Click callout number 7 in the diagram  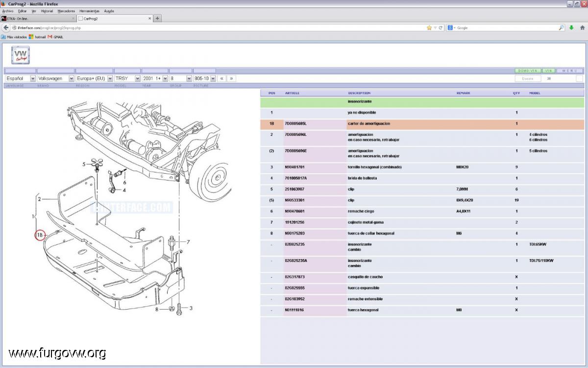click(188, 242)
